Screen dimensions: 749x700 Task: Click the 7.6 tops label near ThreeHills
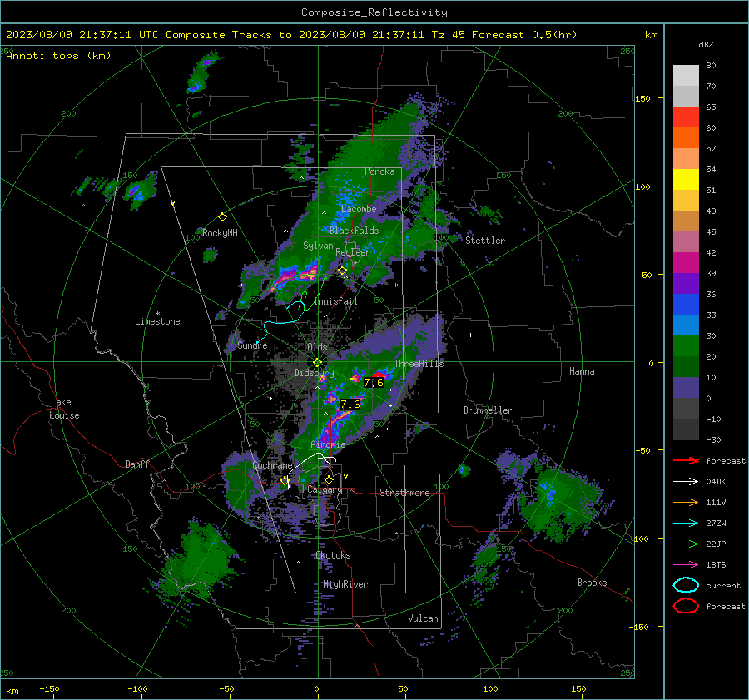coord(374,383)
